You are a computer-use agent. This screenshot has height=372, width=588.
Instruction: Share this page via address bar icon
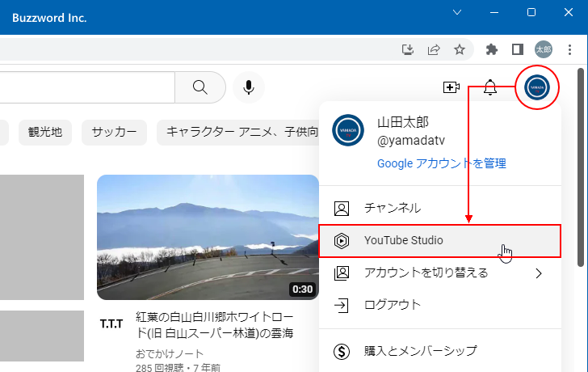point(434,49)
